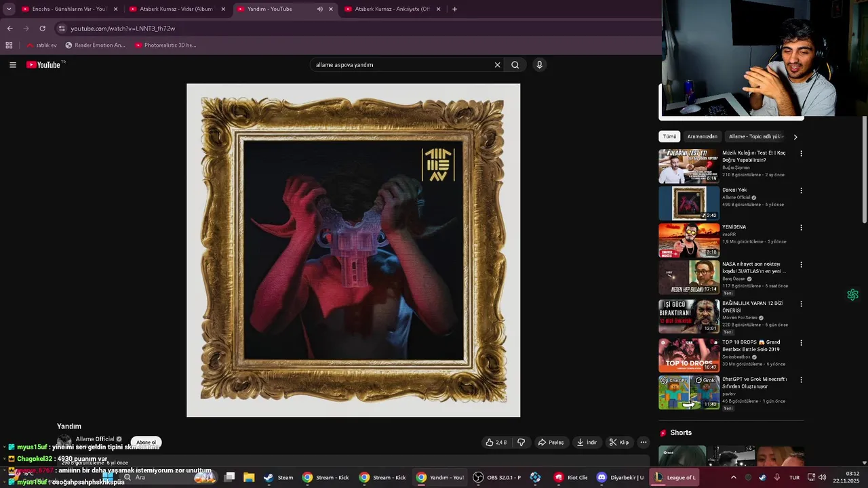Image resolution: width=868 pixels, height=488 pixels.
Task: Reload the YouTube page
Action: pos(42,28)
